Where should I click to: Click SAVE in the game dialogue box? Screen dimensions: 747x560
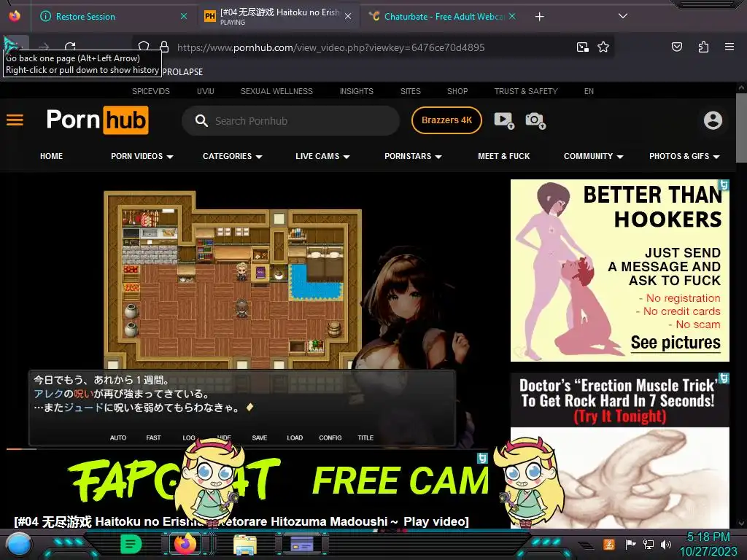pos(260,437)
